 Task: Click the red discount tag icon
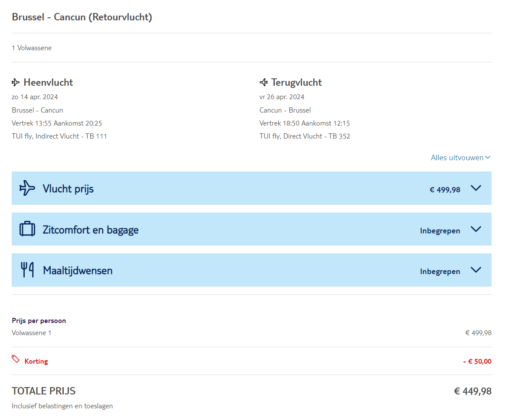pos(16,359)
